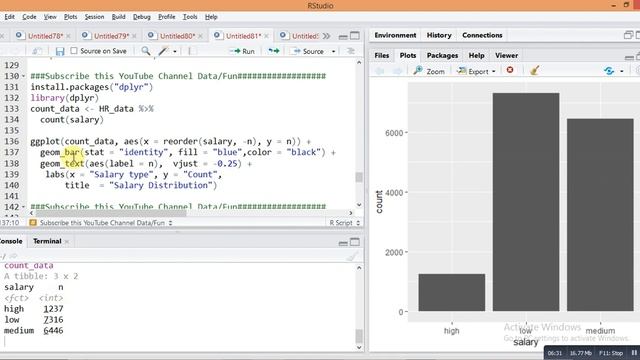Enable Source on Save checkbox
This screenshot has height=360, width=640.
coord(74,51)
